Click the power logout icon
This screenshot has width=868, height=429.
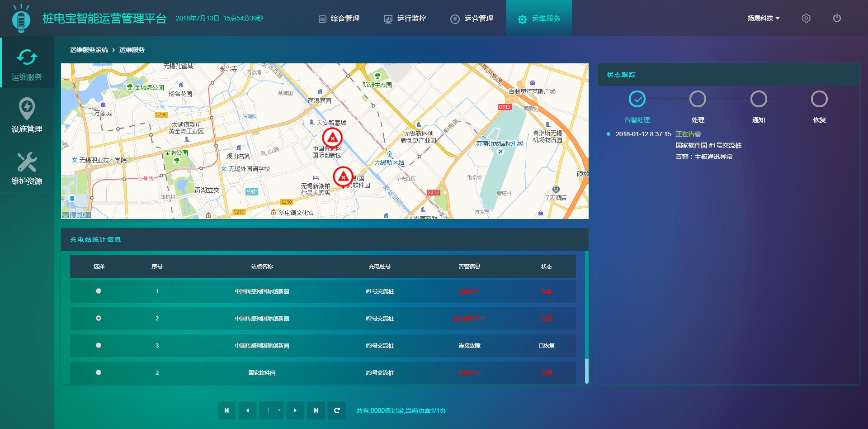point(837,18)
